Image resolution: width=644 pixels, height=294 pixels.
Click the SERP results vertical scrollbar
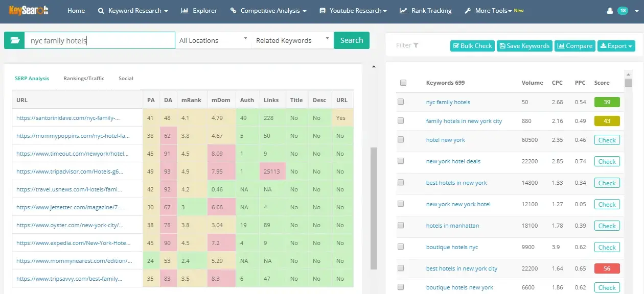click(x=374, y=208)
